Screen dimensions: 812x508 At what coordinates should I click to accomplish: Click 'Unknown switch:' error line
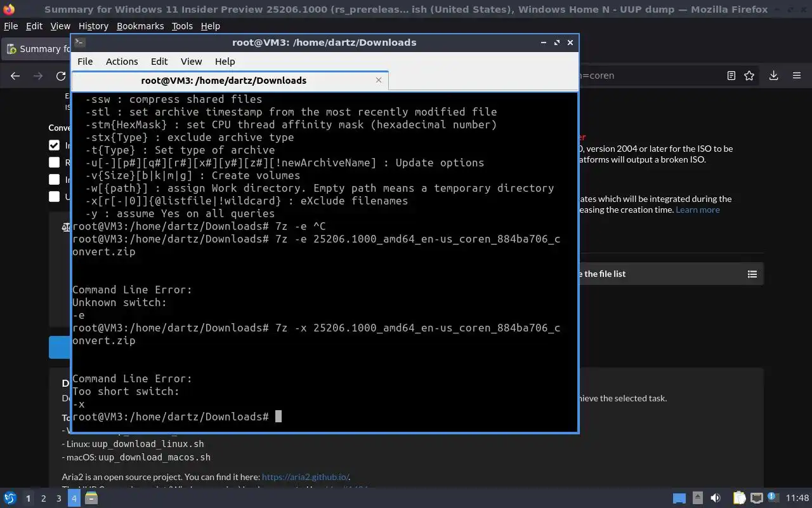point(119,302)
